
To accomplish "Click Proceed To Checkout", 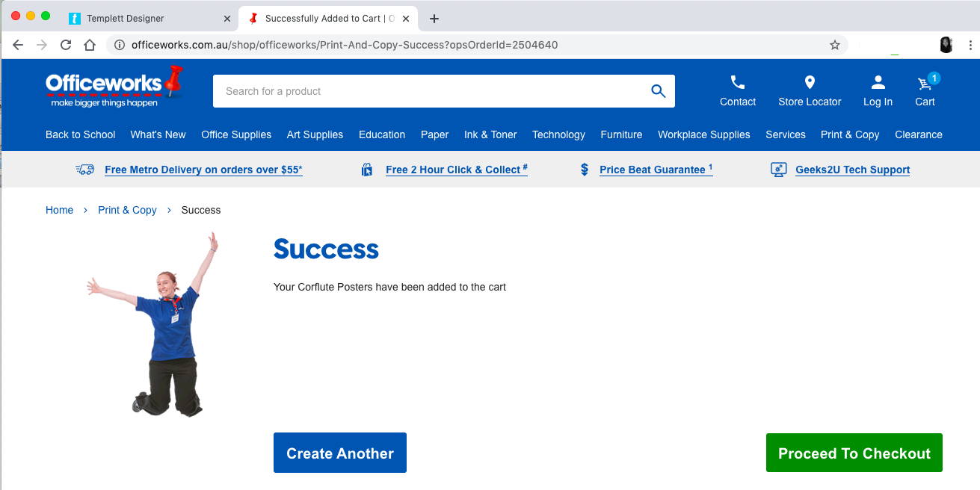I will point(854,453).
